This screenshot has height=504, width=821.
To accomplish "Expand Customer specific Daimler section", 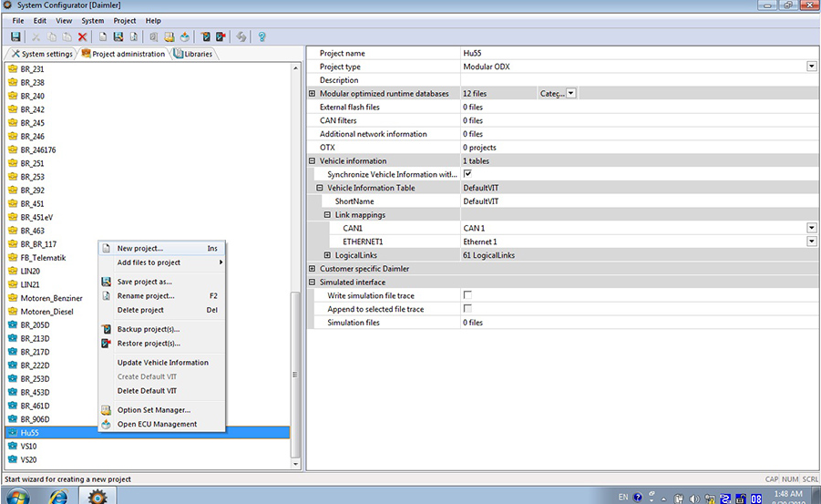I will click(312, 268).
